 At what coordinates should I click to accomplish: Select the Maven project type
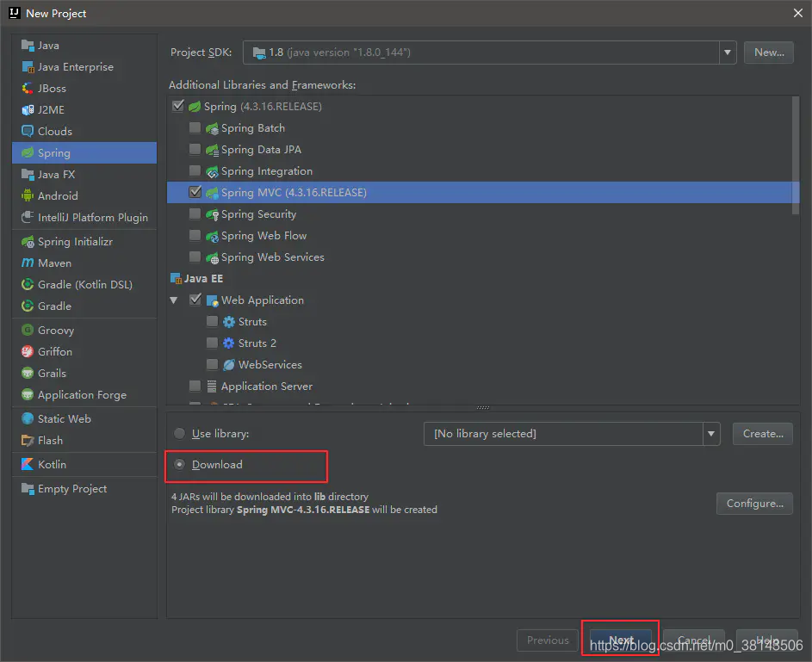84,263
